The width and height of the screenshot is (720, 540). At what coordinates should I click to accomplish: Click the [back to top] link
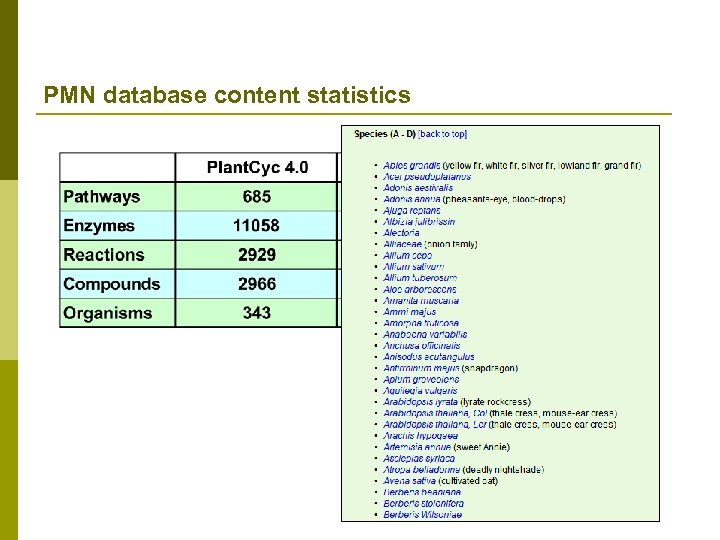click(443, 134)
